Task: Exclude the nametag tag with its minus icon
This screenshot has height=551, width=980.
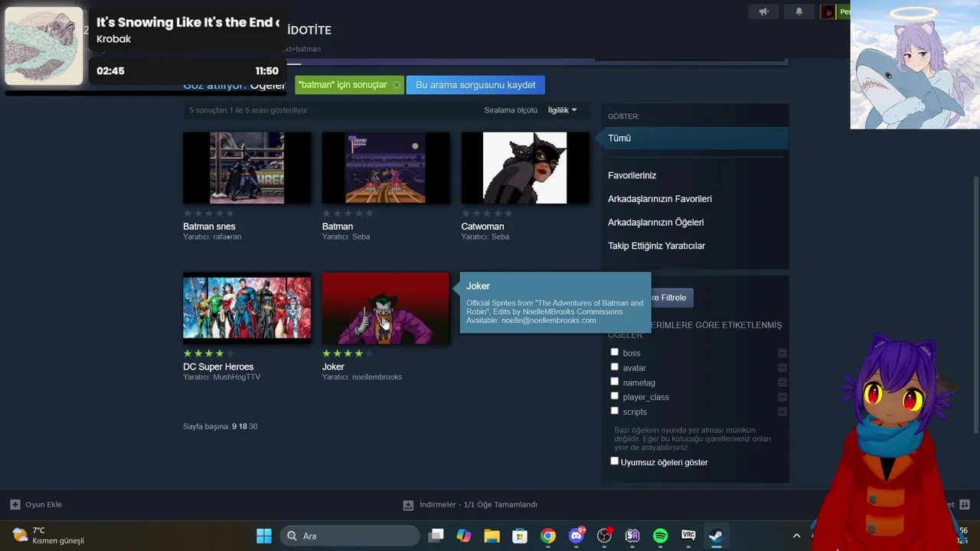Action: click(782, 382)
